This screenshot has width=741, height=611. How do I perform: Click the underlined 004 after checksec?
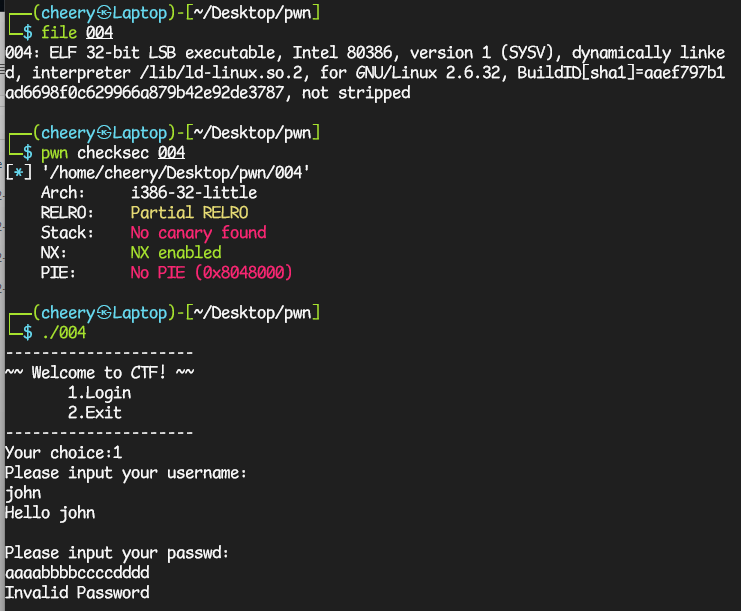pos(171,153)
